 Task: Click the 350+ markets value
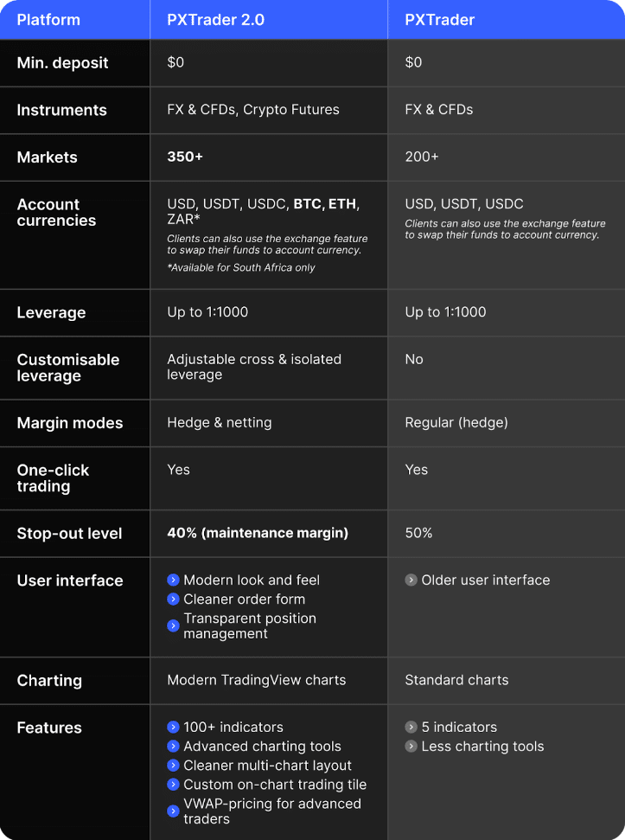tap(185, 157)
